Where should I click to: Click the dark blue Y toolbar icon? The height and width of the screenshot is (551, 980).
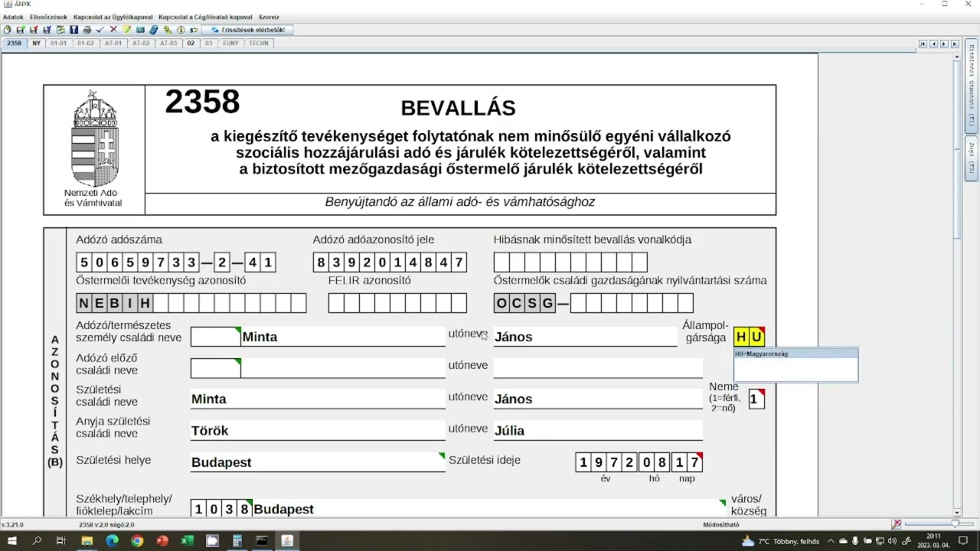pos(74,30)
